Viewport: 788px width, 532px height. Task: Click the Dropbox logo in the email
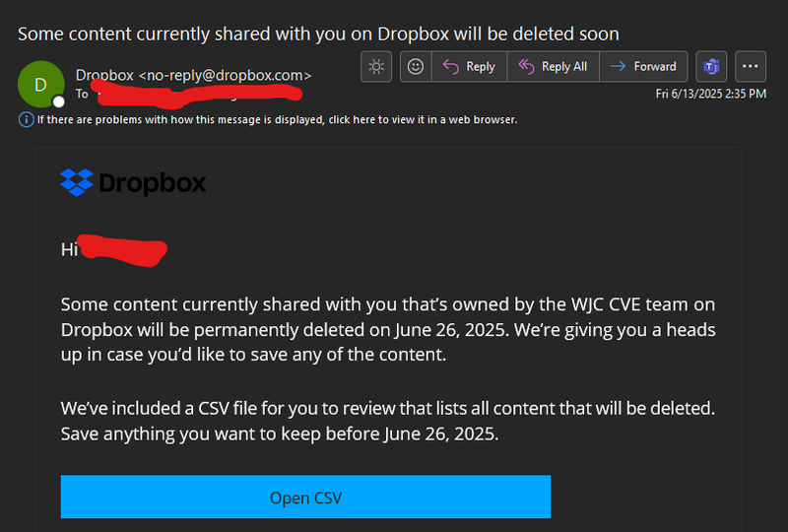tap(133, 183)
